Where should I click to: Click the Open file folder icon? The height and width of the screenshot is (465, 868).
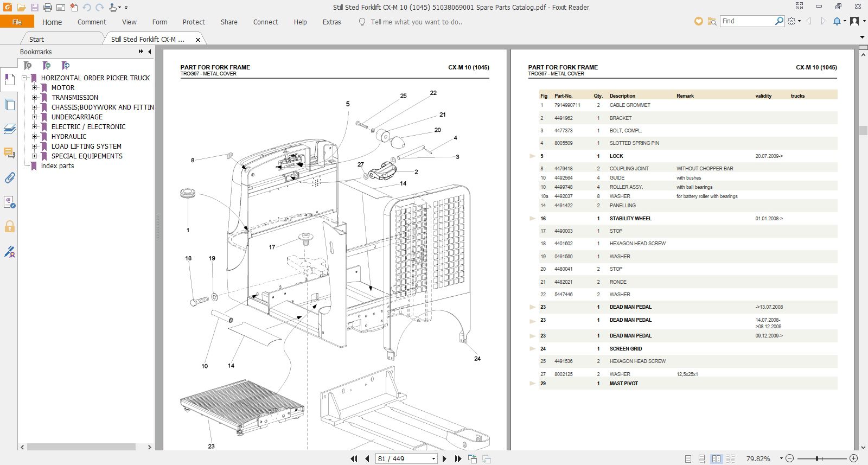pos(21,8)
